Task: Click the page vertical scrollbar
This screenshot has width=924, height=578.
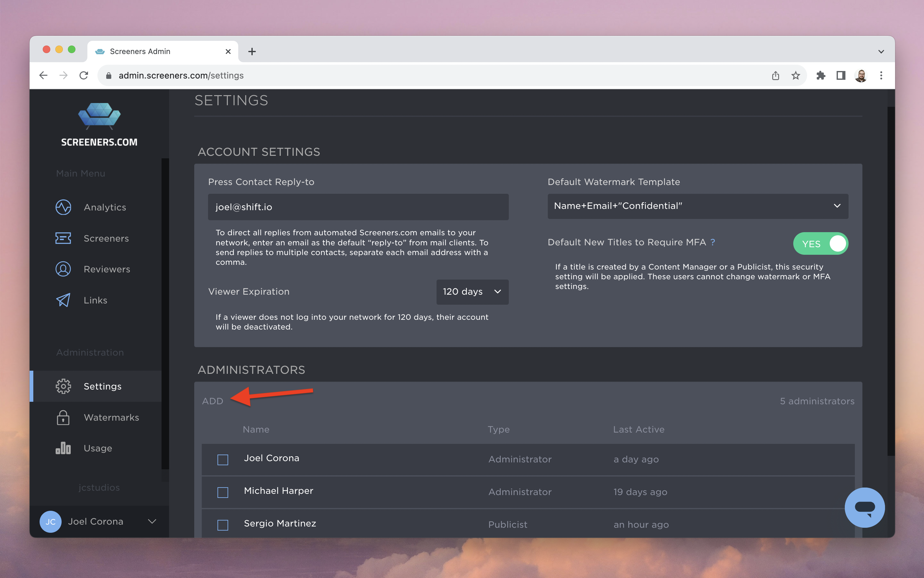Action: click(x=890, y=281)
